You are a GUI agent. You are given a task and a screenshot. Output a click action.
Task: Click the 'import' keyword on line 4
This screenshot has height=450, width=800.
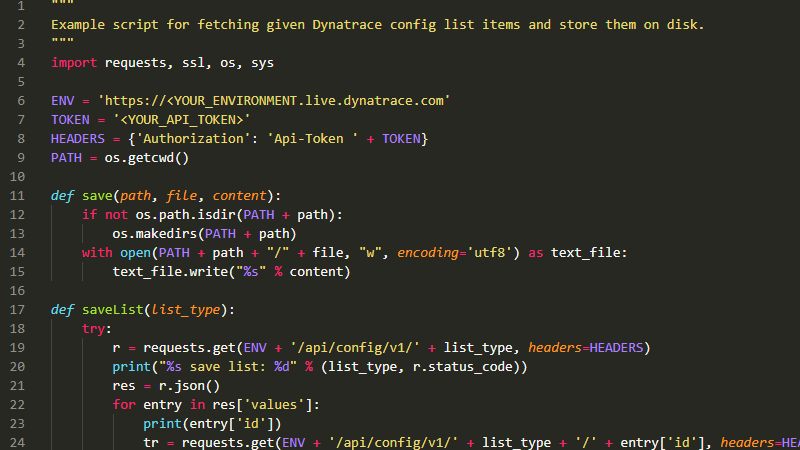(x=74, y=63)
